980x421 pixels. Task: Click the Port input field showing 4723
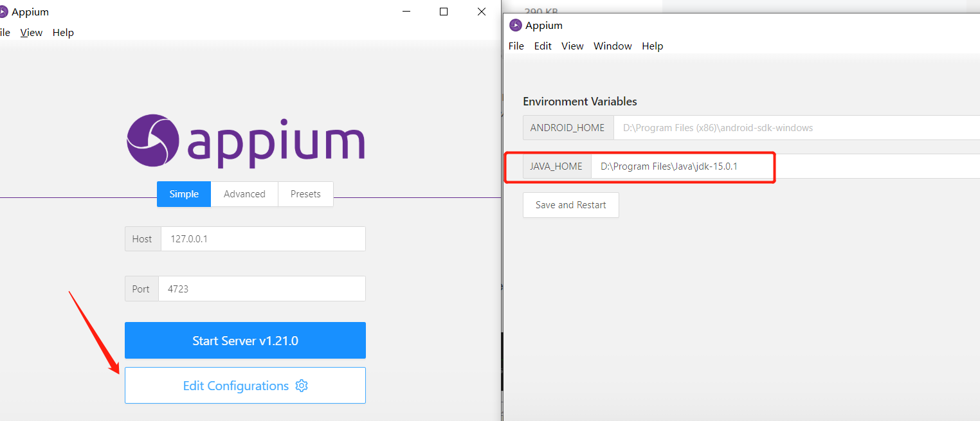pos(262,288)
